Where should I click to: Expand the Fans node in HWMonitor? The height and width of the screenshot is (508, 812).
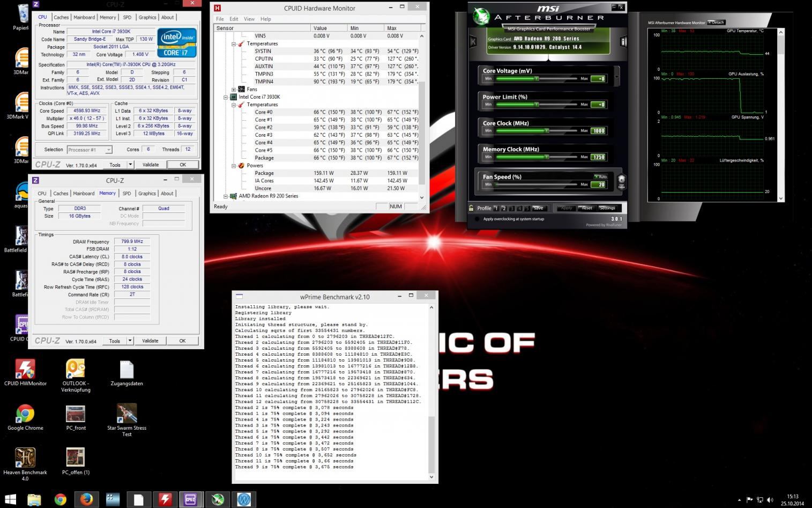(x=234, y=90)
